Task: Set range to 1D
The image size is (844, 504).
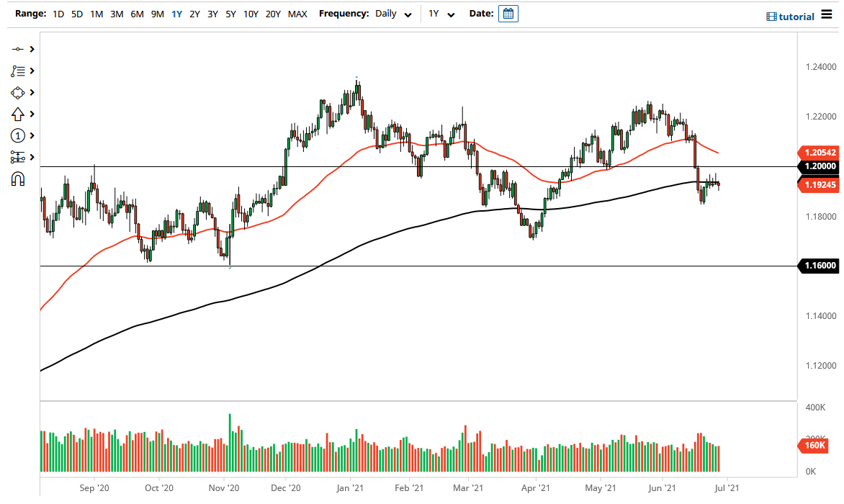Action: [58, 14]
